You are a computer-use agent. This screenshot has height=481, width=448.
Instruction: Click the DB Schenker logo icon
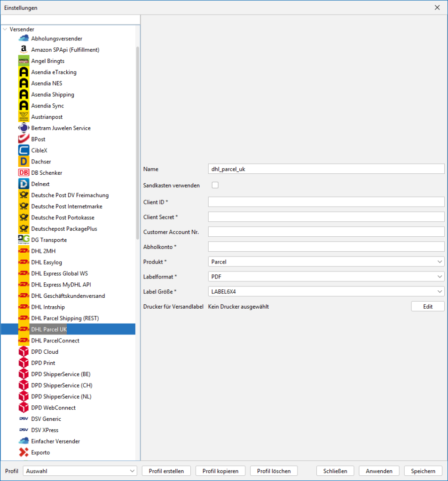24,173
